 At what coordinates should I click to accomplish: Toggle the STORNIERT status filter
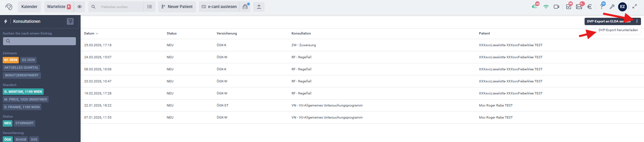pos(25,123)
